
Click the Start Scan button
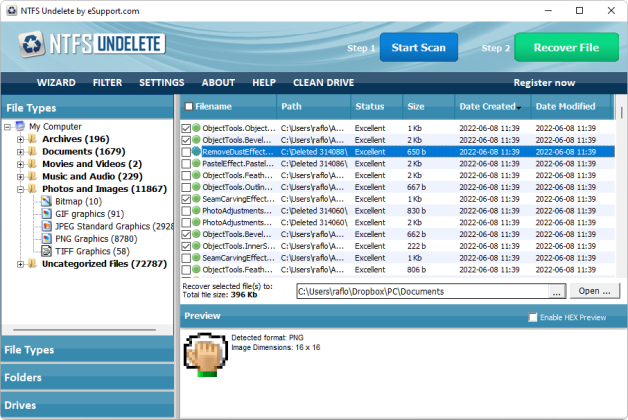pos(419,48)
